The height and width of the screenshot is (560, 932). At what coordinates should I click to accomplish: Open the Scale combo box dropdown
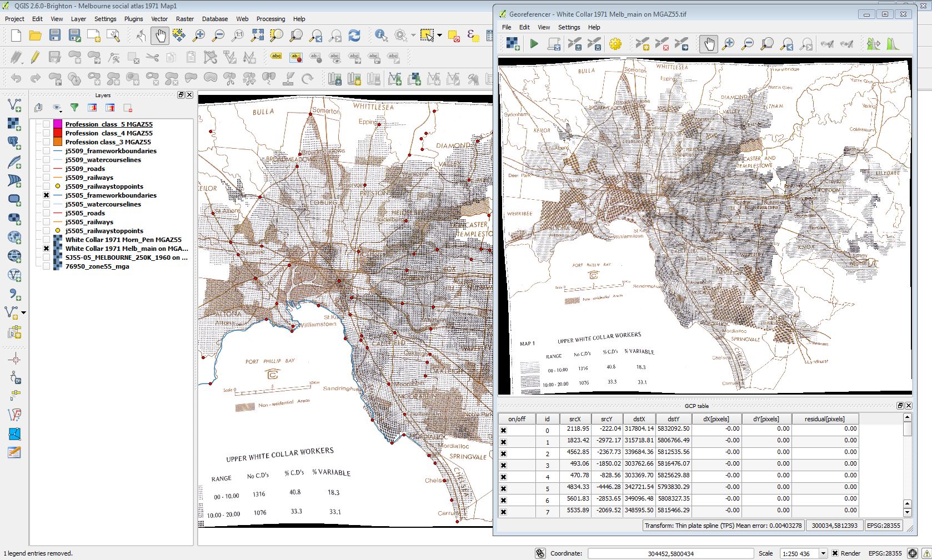[x=823, y=553]
